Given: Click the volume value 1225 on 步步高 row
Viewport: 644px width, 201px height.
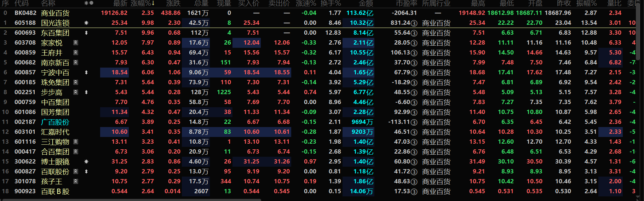Looking at the screenshot, I should 224,92.
